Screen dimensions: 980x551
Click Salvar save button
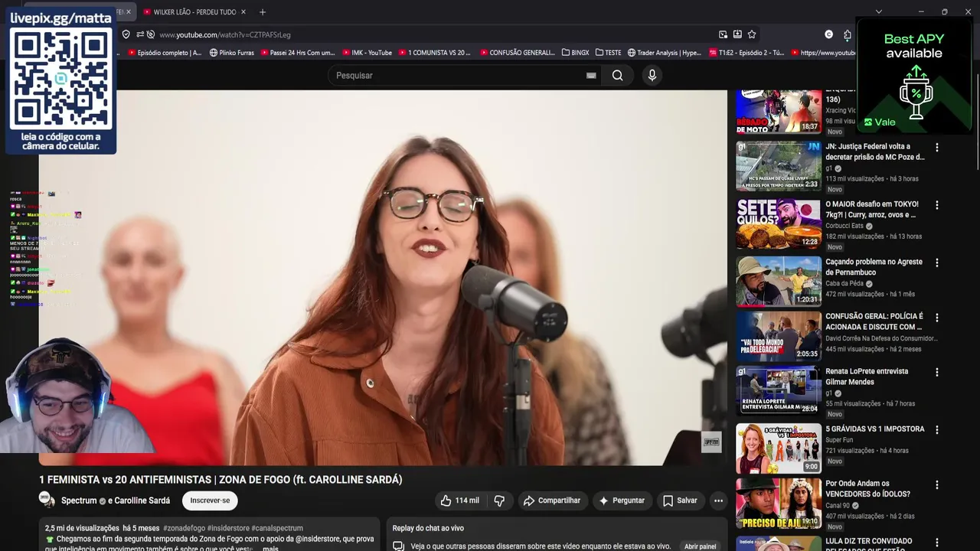[x=680, y=500]
